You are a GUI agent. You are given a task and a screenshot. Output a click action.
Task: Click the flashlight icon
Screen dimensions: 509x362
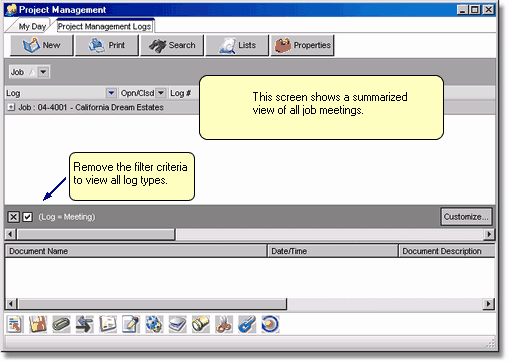tap(201, 324)
